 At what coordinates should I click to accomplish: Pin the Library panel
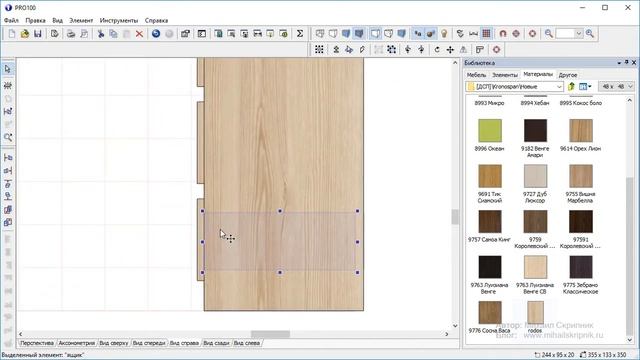tap(627, 62)
